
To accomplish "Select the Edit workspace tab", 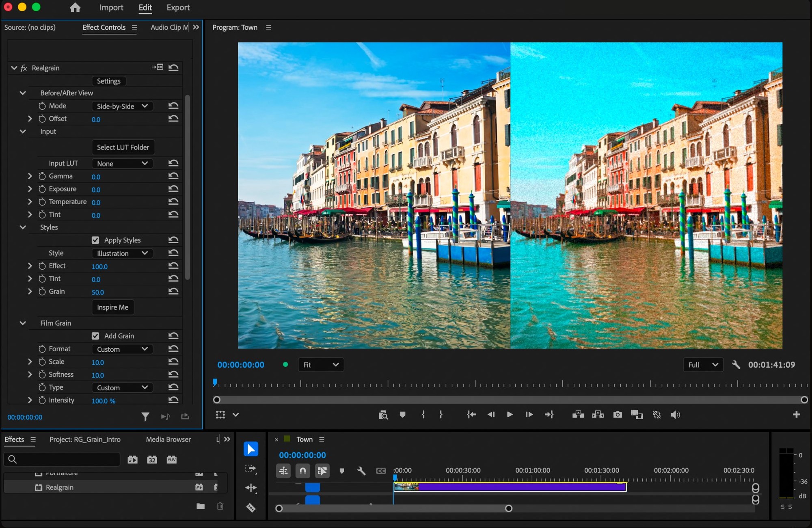I will click(145, 7).
